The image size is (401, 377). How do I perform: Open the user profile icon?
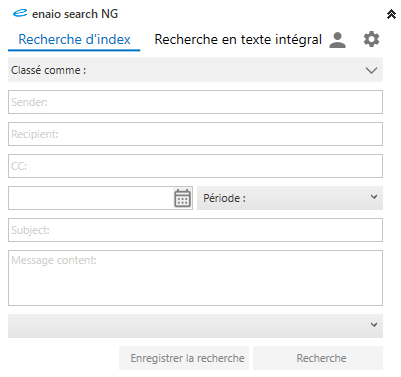point(337,40)
